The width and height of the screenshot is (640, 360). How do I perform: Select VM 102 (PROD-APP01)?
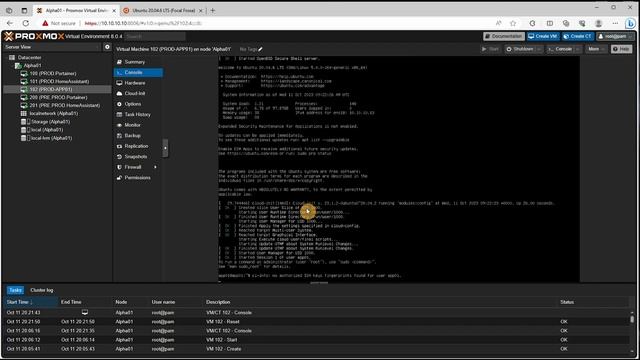(x=51, y=89)
